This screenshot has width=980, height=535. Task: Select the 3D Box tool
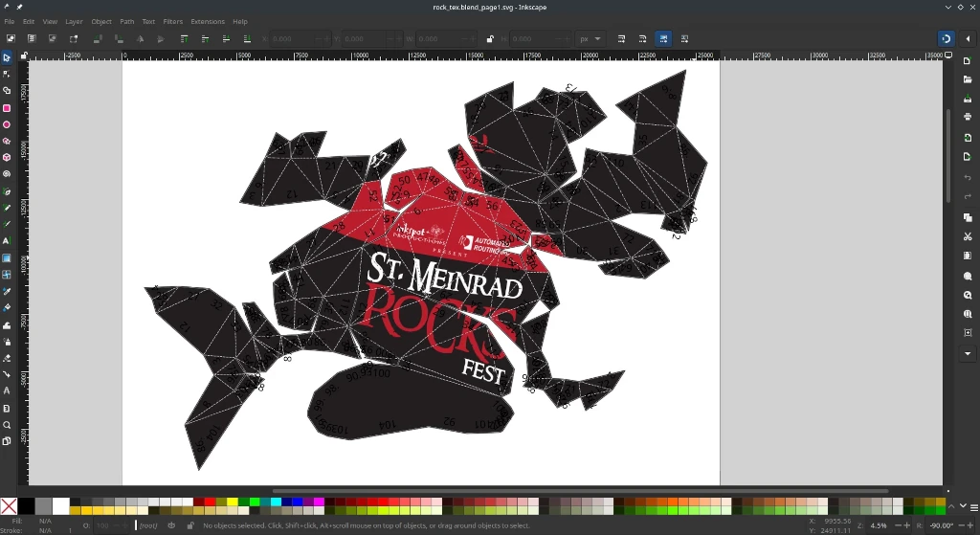click(x=7, y=158)
